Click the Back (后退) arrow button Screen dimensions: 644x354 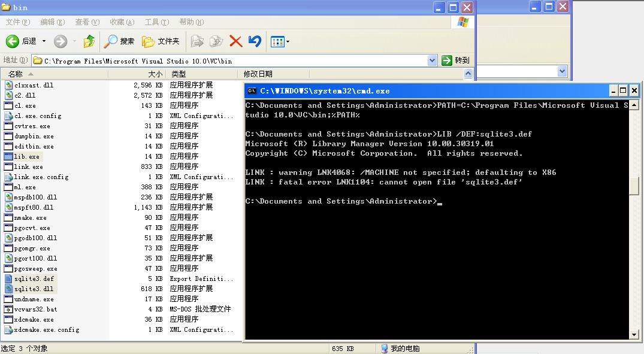[x=13, y=41]
